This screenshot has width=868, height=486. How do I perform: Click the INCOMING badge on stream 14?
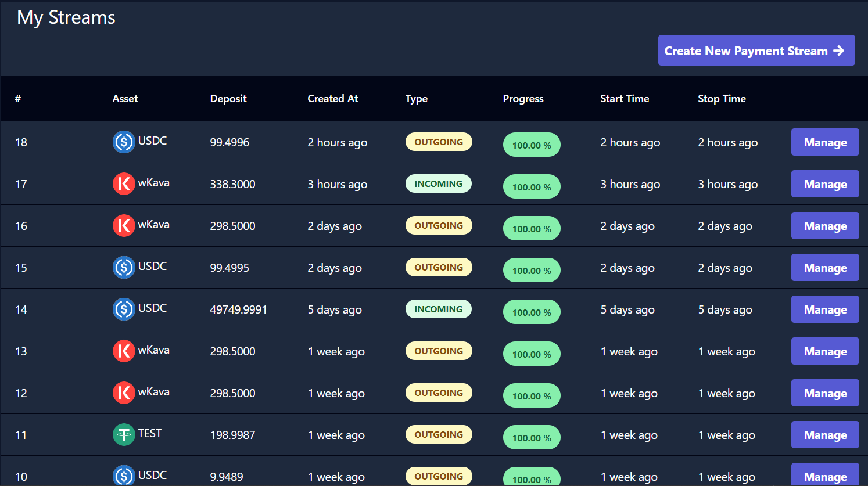(x=439, y=309)
